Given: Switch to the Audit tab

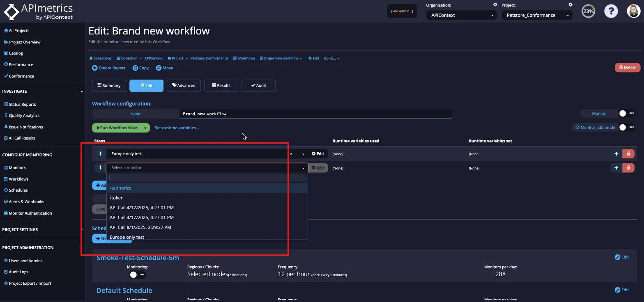Looking at the screenshot, I should [x=258, y=85].
